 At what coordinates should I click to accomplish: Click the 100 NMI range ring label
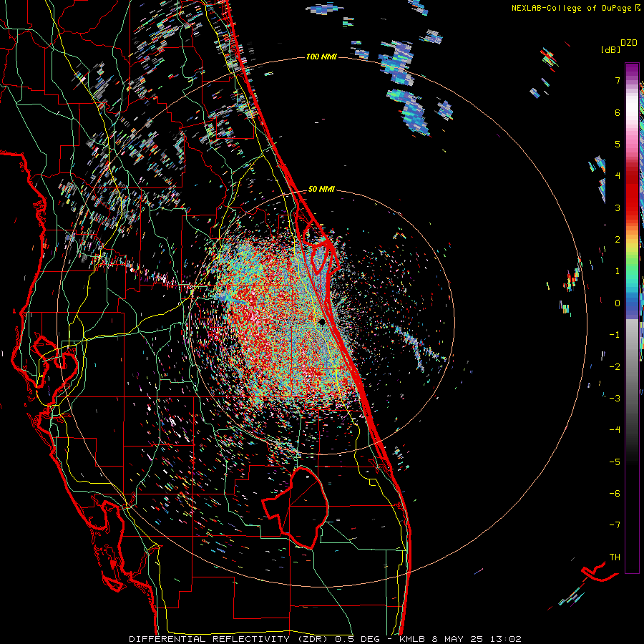pyautogui.click(x=321, y=57)
